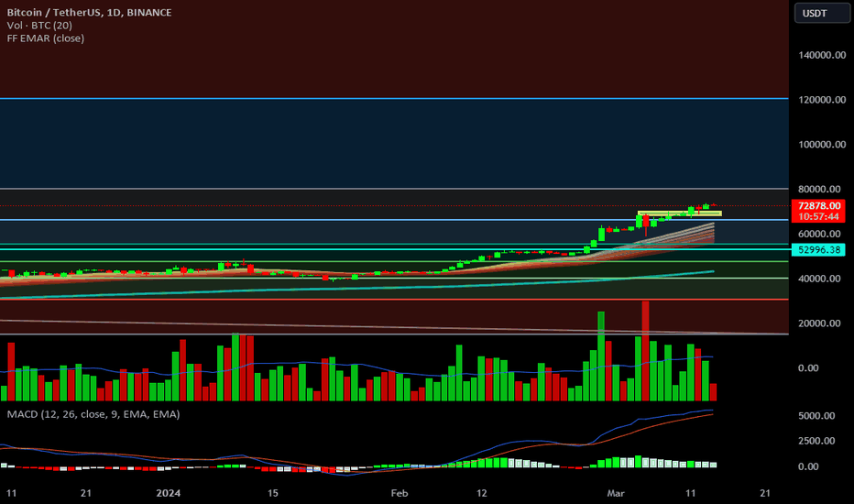Click the 2024 label on time axis

click(169, 493)
